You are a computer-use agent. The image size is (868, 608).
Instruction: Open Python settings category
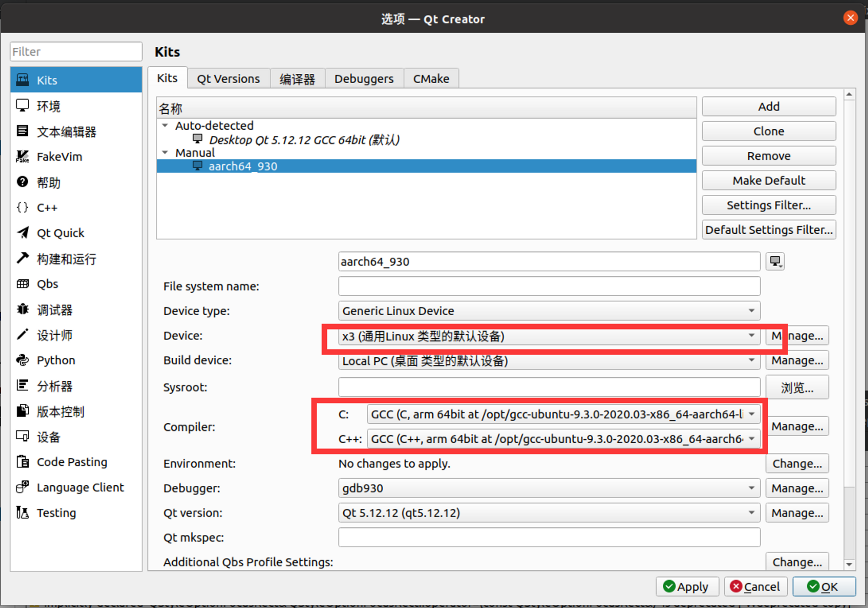pos(76,360)
